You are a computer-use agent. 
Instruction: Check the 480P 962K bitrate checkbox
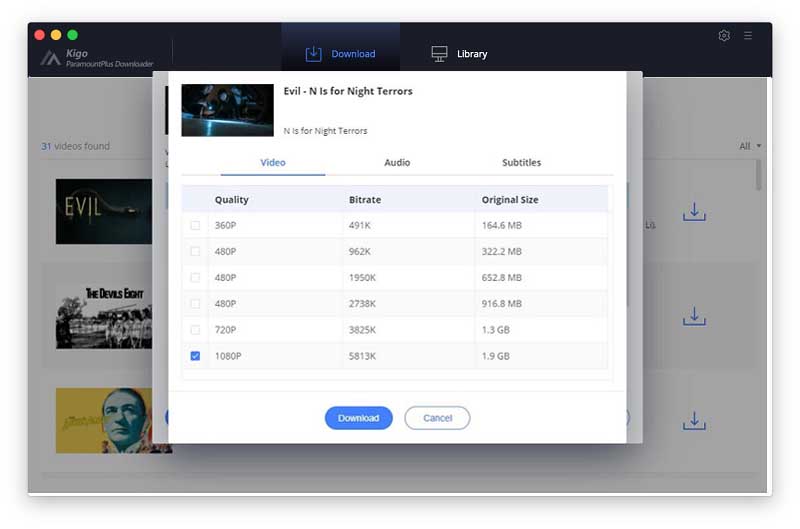(x=195, y=251)
